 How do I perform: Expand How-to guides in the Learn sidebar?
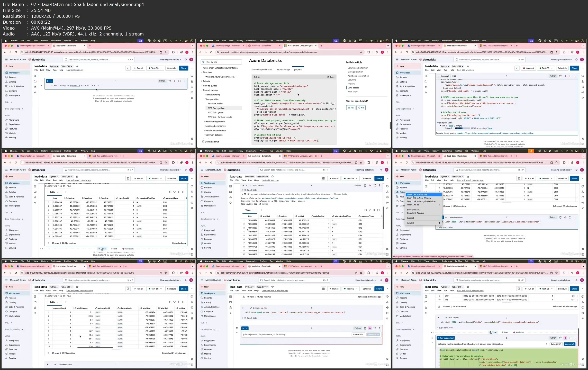(202, 86)
